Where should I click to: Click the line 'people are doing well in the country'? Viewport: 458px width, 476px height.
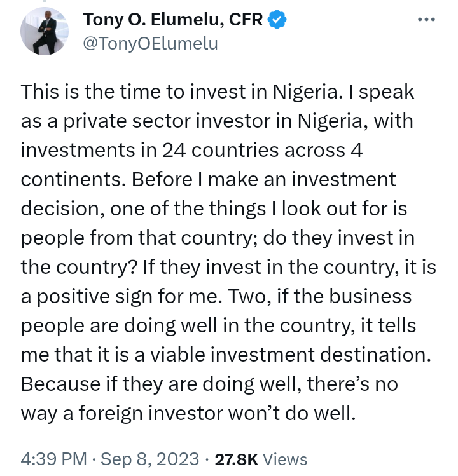[x=218, y=326]
